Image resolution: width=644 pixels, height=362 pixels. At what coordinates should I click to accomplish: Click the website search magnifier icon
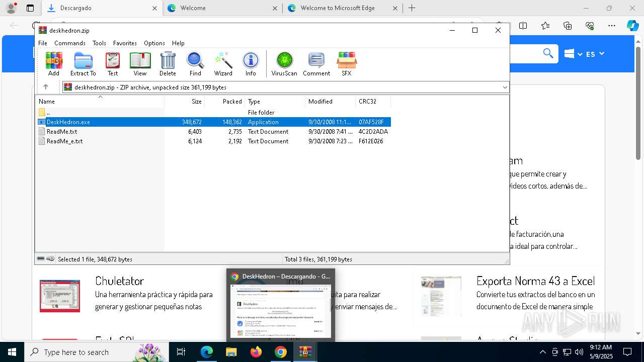(x=548, y=53)
